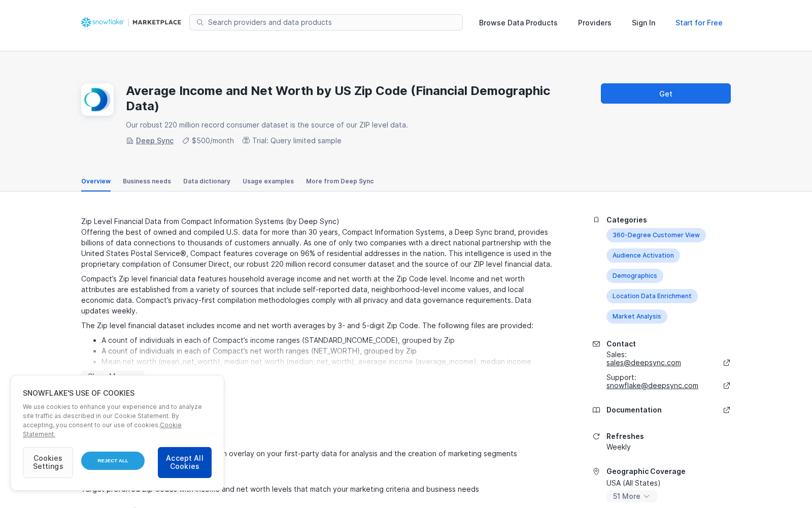
Task: Open the Deep Sync provider link
Action: tap(155, 141)
